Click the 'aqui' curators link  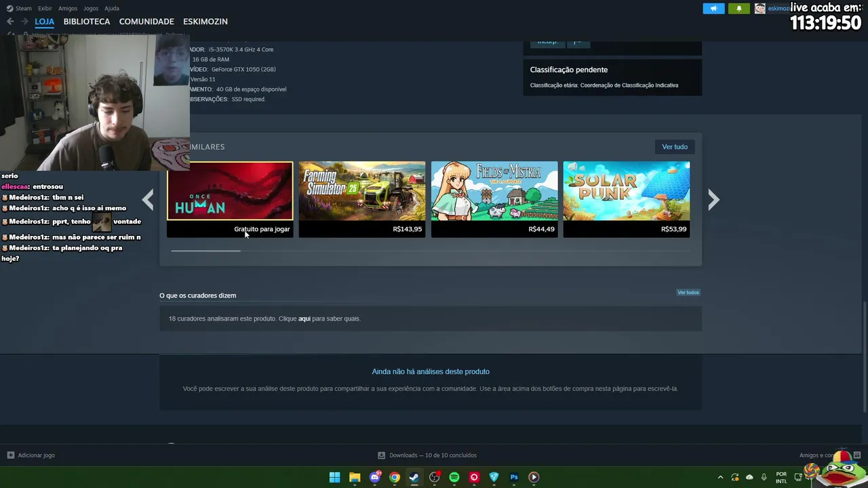click(304, 319)
